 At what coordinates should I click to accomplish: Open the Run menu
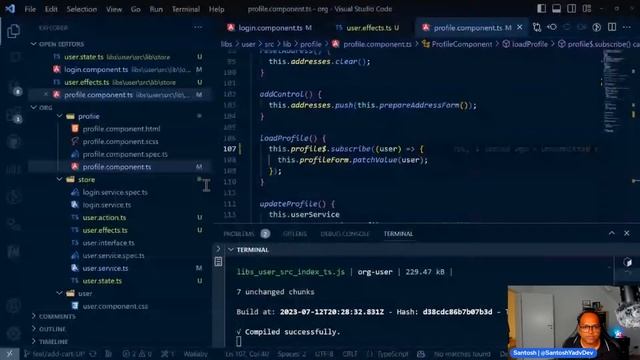point(156,9)
